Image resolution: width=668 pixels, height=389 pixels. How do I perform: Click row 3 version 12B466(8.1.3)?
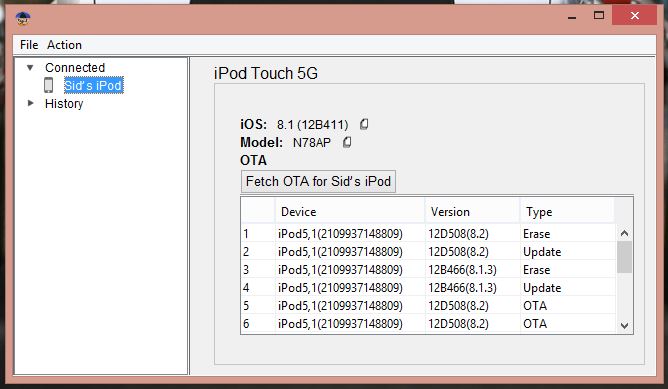472,270
